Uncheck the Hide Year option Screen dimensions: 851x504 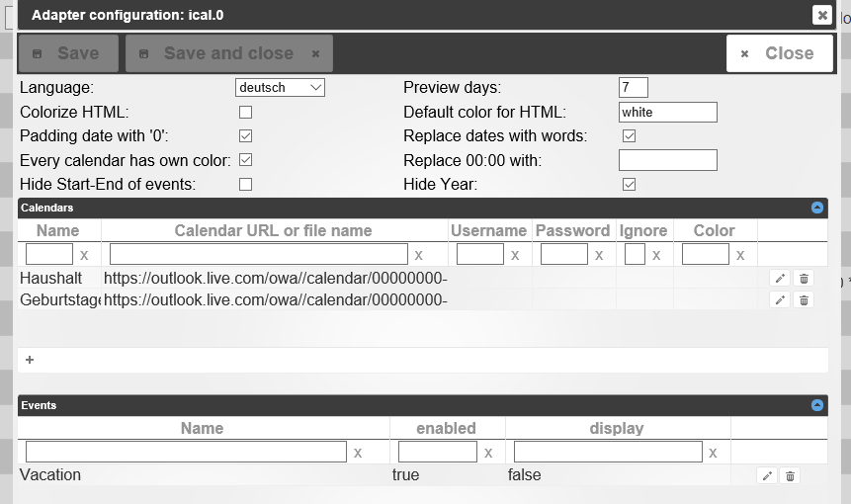(629, 184)
